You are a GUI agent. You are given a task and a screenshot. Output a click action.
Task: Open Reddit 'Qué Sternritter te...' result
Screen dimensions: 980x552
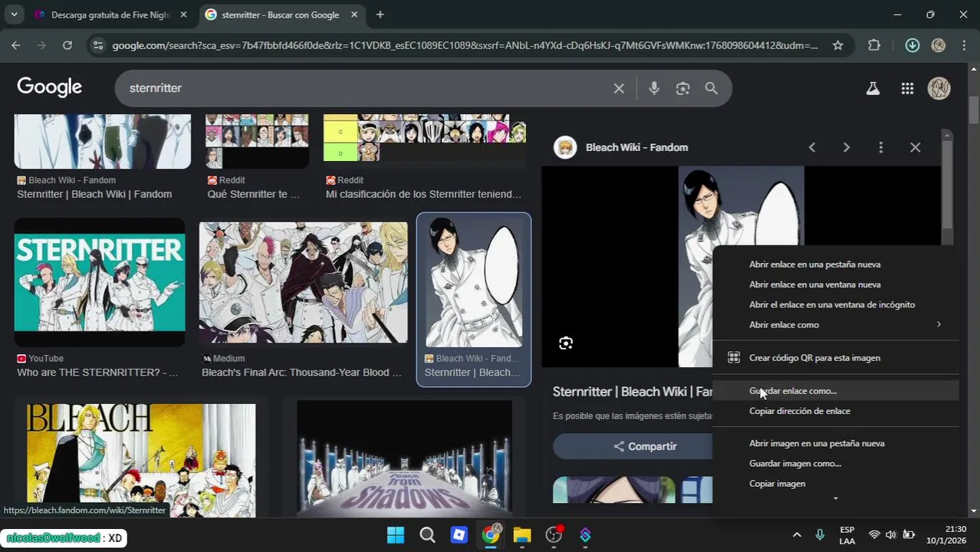tap(253, 194)
